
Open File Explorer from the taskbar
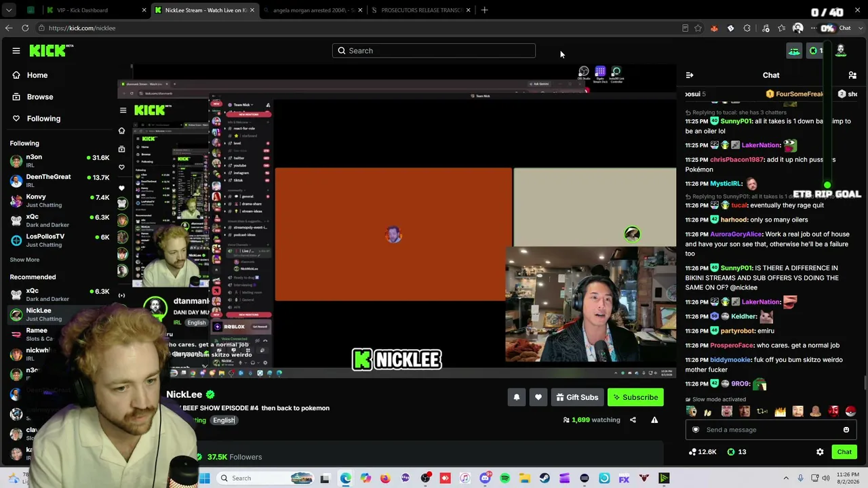click(x=524, y=479)
